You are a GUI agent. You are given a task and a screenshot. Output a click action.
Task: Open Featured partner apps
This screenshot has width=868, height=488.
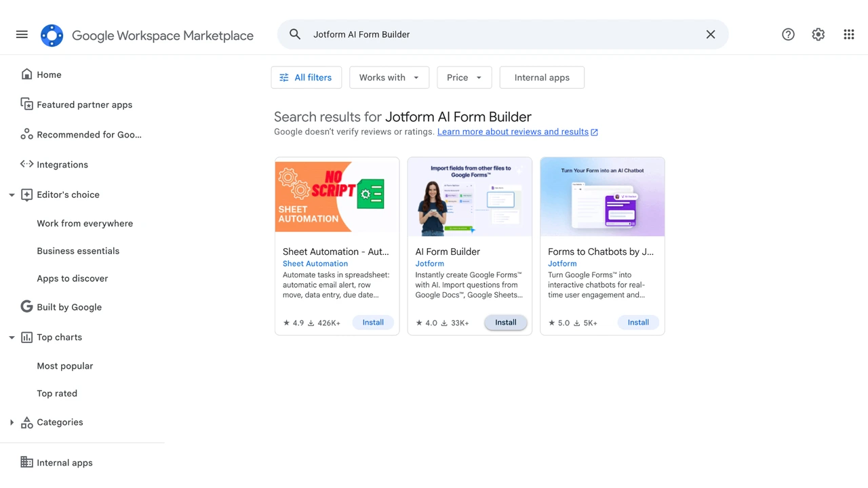[x=84, y=104]
